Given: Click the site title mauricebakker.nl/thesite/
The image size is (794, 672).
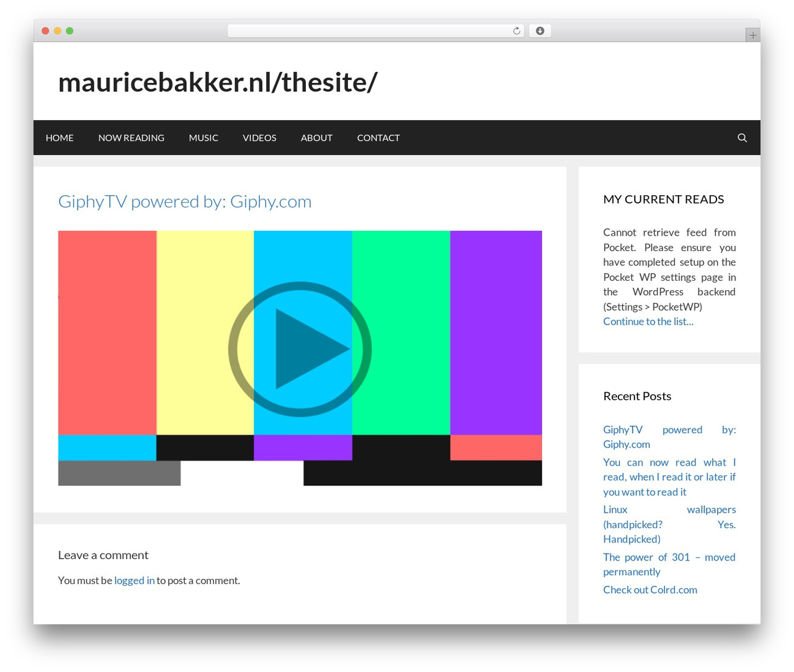Looking at the screenshot, I should [218, 82].
